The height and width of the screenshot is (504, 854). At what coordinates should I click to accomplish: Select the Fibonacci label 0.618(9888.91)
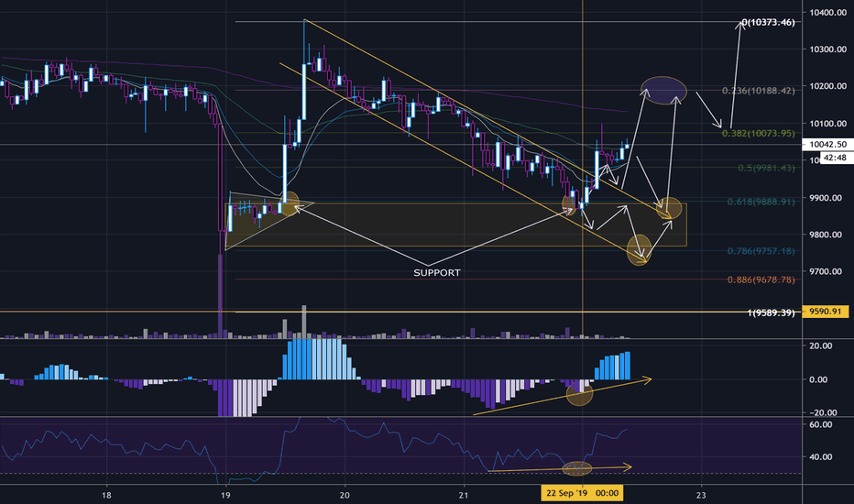tap(761, 202)
